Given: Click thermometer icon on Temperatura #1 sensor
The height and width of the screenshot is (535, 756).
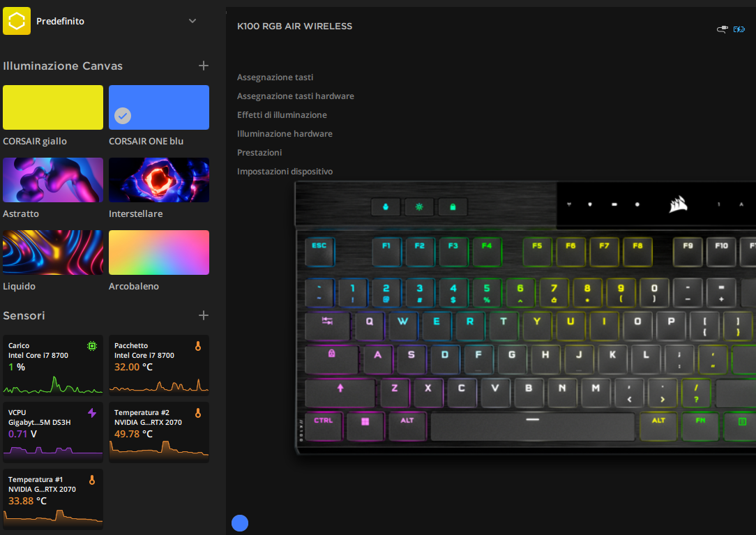Looking at the screenshot, I should [x=92, y=480].
